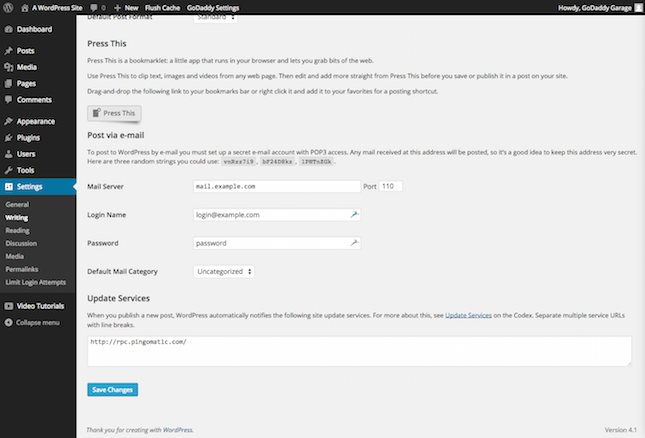645x438 pixels.
Task: Open Media settings submenu item
Action: pos(14,256)
